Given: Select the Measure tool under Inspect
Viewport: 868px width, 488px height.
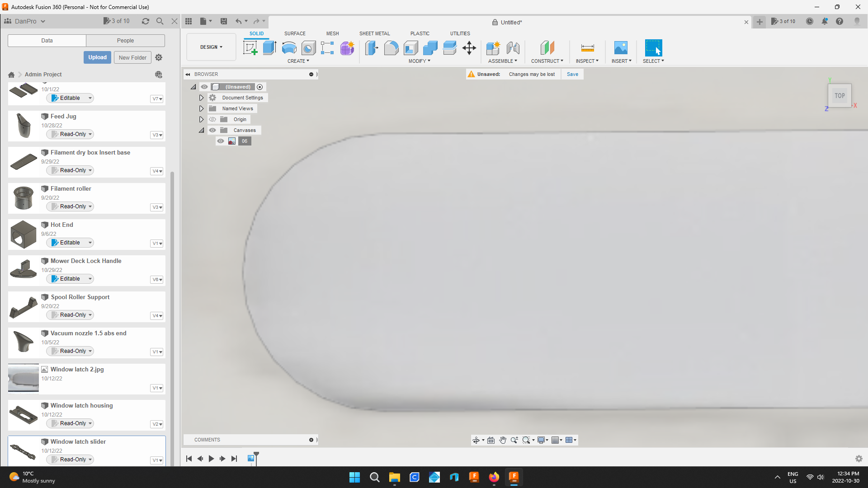Looking at the screenshot, I should [x=587, y=48].
